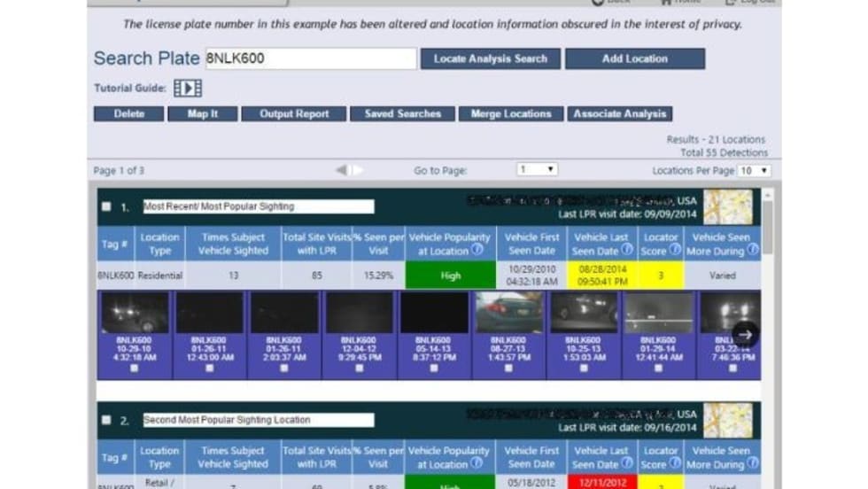Image resolution: width=868 pixels, height=489 pixels.
Task: Open map thumbnail for location 2
Action: pos(727,420)
